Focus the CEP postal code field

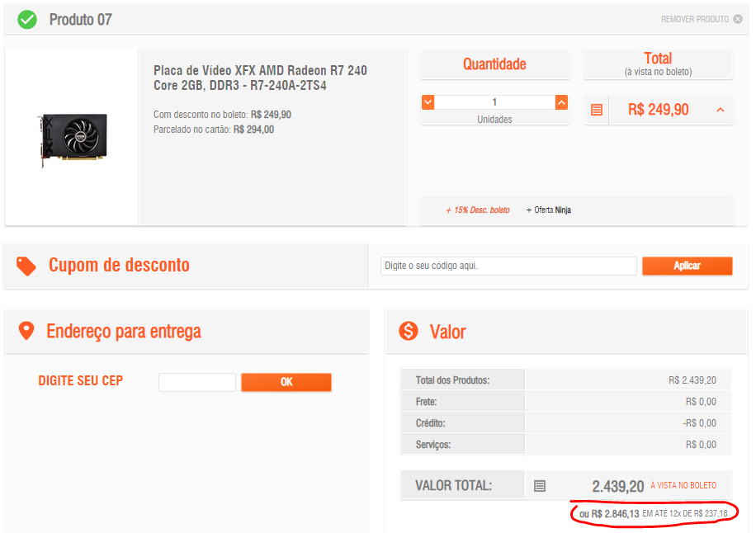click(196, 382)
